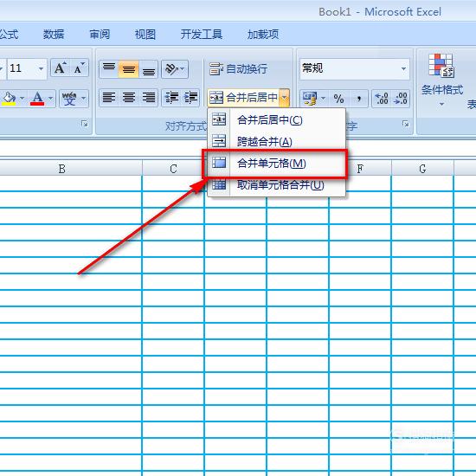The width and height of the screenshot is (476, 476).
Task: Apply top vertical alignment
Action: coord(109,69)
